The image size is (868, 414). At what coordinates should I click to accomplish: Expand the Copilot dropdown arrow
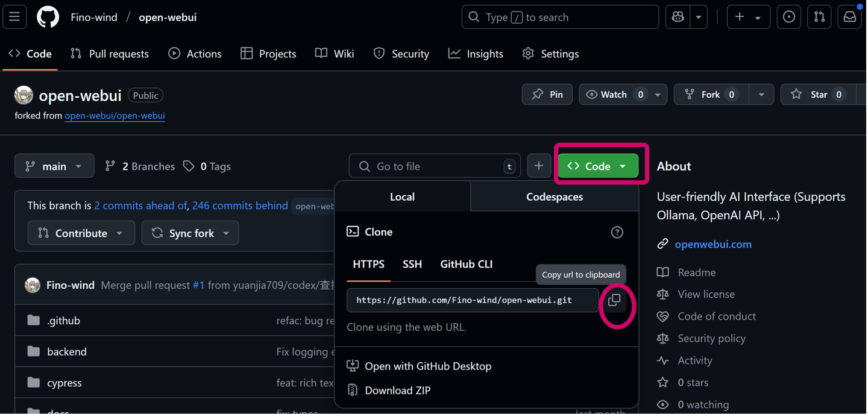point(699,17)
